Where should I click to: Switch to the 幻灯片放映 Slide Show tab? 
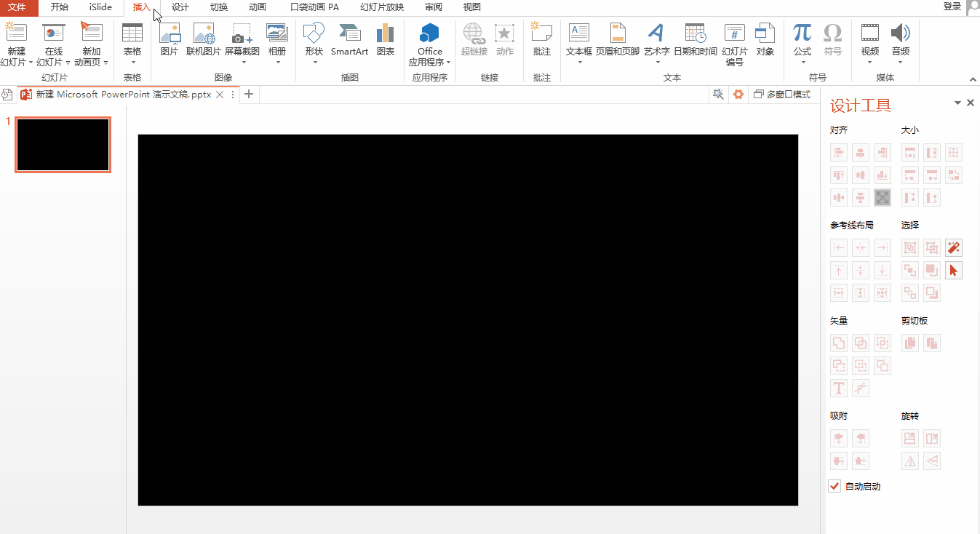click(x=382, y=7)
